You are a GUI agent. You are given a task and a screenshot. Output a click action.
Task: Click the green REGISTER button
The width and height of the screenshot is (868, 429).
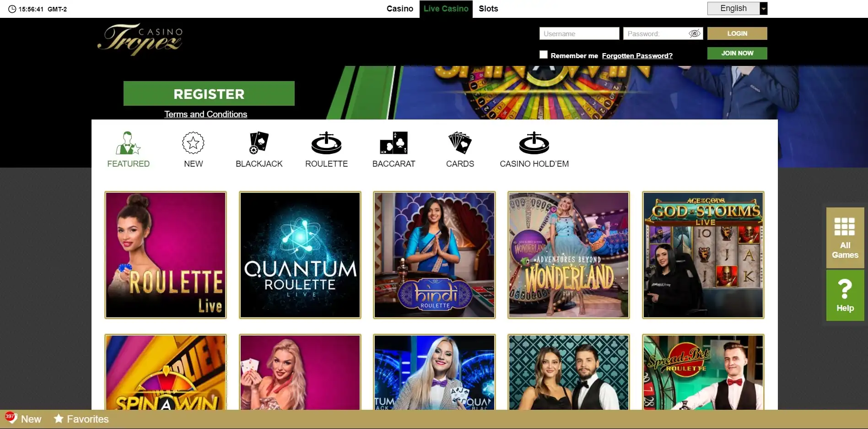(209, 93)
